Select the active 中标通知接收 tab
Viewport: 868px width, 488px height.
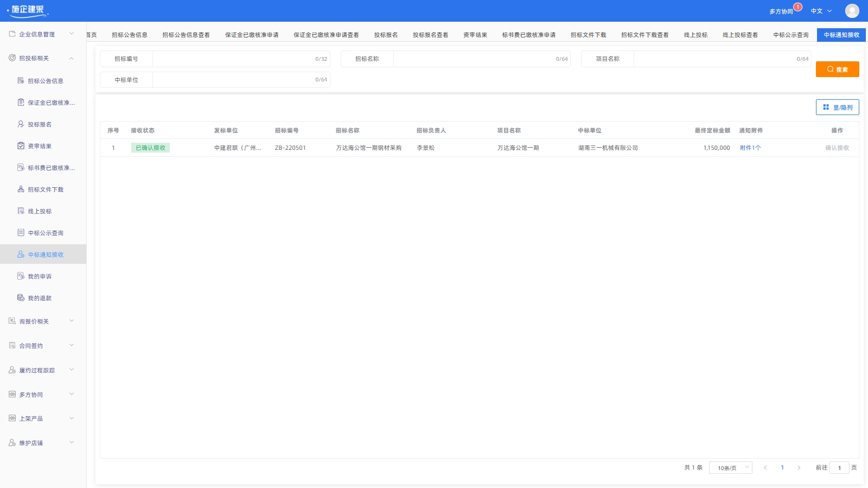coord(841,35)
